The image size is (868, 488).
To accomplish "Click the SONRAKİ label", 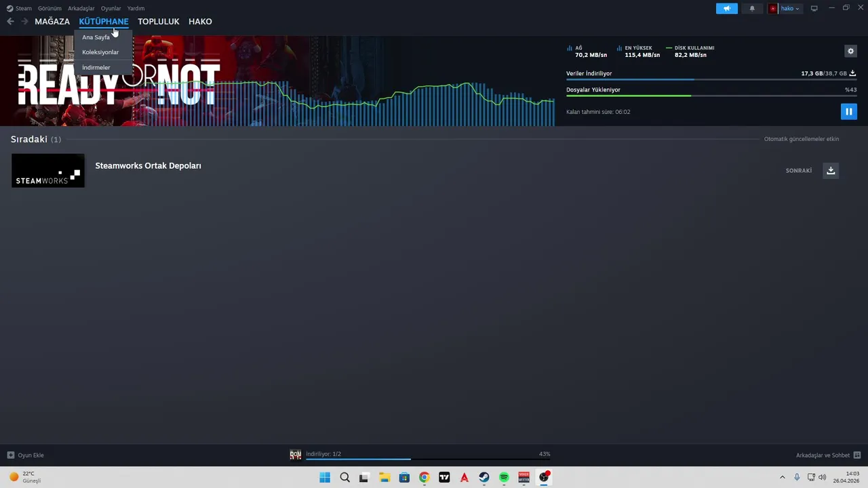I will (x=799, y=171).
